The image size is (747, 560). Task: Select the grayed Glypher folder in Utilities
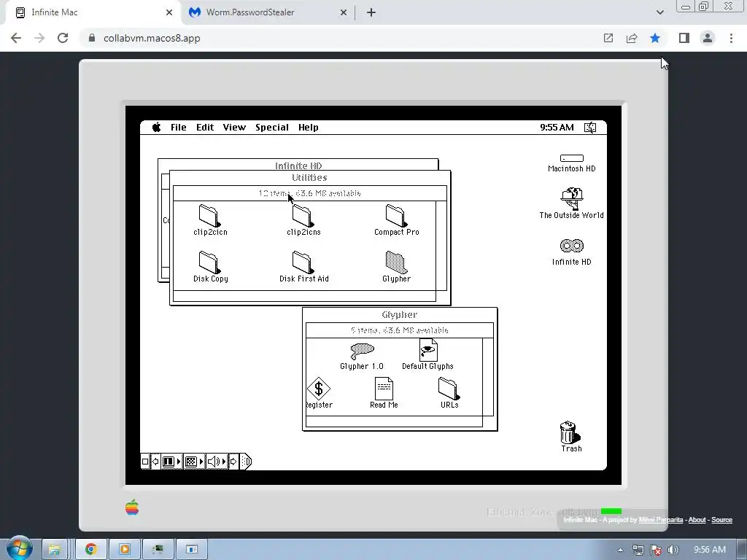pos(396,262)
